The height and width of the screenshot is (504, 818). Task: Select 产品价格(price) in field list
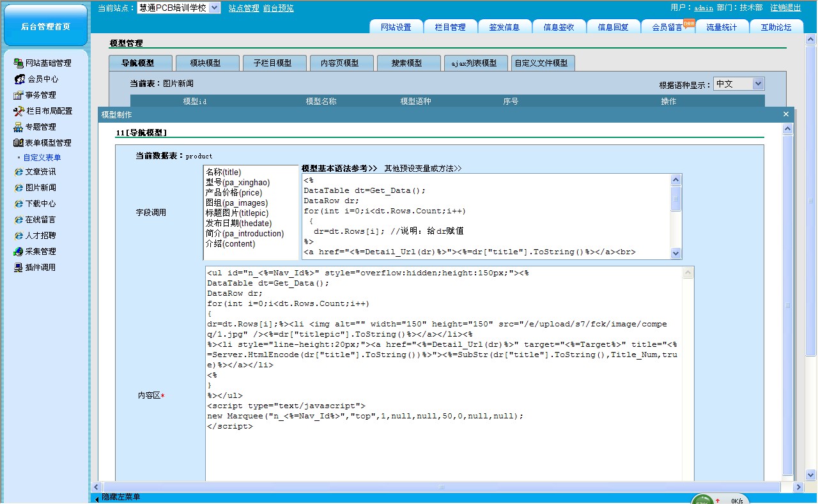pyautogui.click(x=233, y=193)
